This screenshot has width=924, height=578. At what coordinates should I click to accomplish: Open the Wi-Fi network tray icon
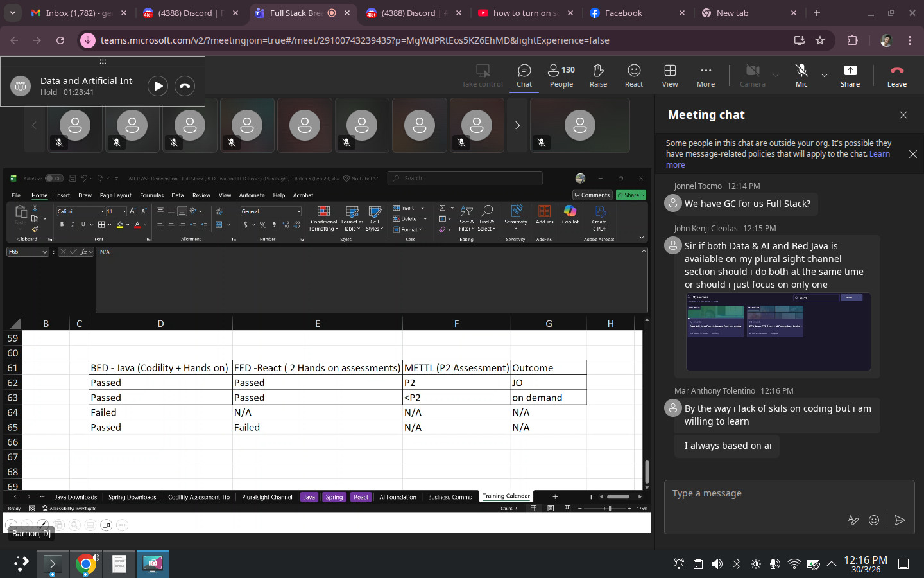[x=794, y=564]
